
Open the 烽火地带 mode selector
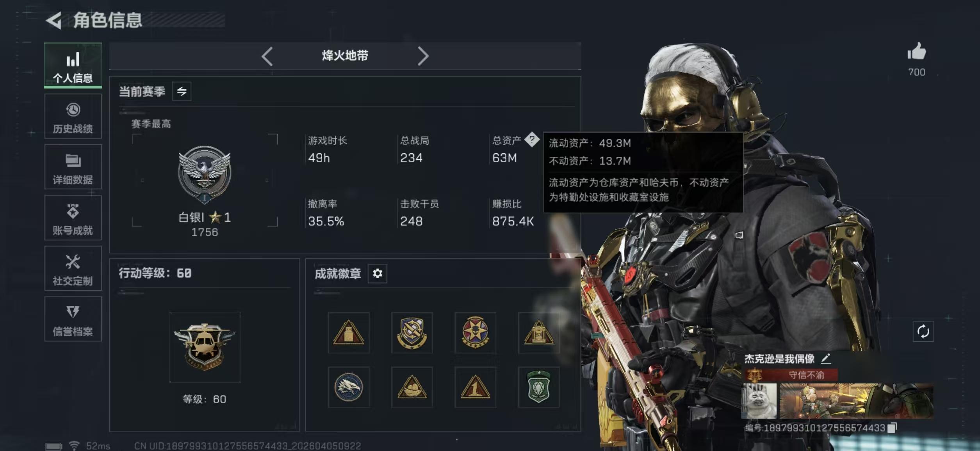point(345,56)
